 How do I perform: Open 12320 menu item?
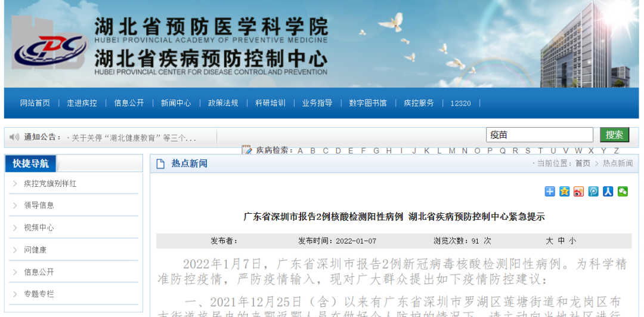coord(460,104)
